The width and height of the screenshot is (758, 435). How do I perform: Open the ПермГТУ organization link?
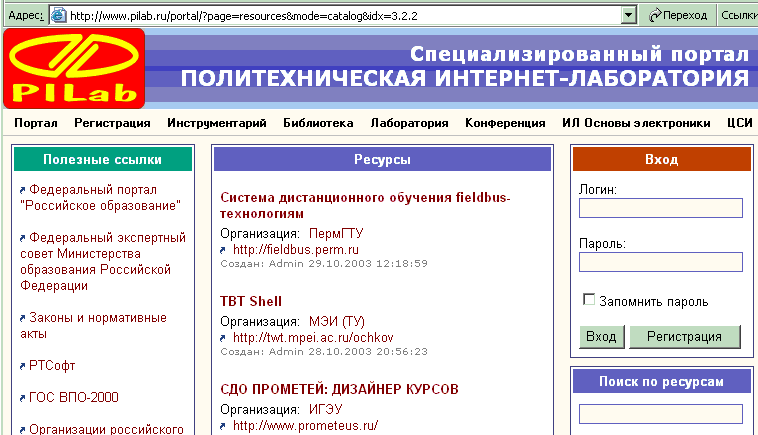[336, 233]
